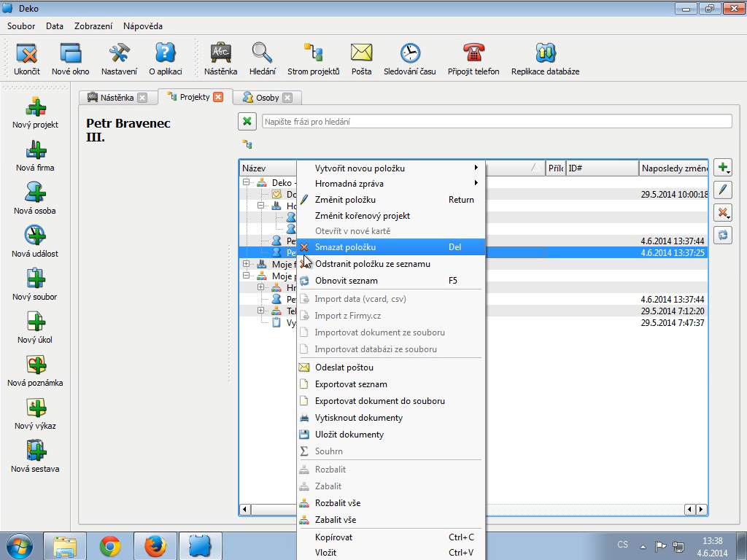This screenshot has height=560, width=747.
Task: Click the Nový projekt sidebar icon
Action: [x=35, y=108]
